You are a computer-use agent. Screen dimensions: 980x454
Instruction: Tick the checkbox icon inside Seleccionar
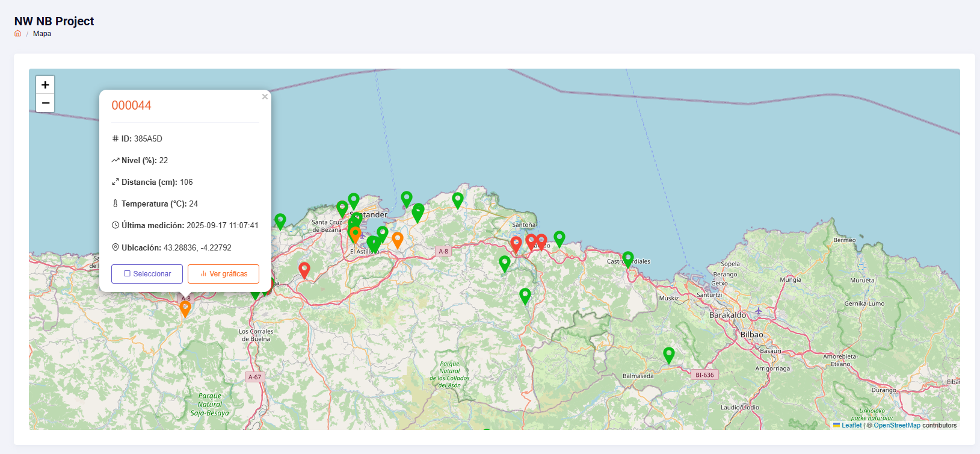[x=127, y=274]
